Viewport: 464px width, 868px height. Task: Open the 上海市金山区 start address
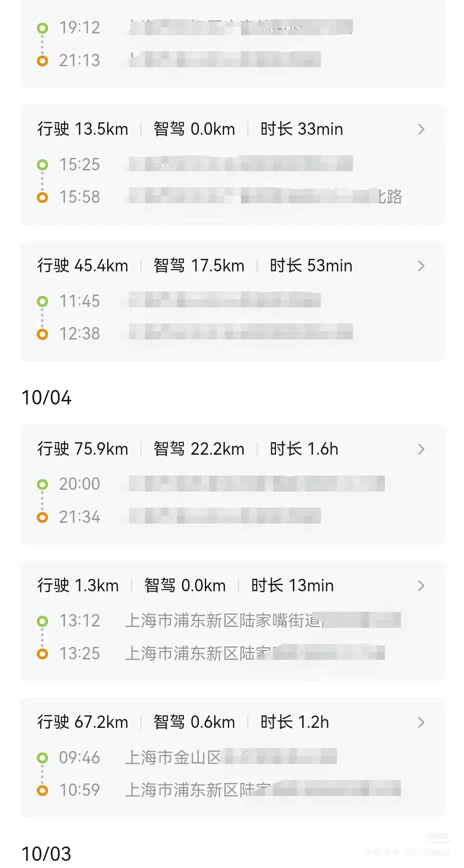click(173, 757)
